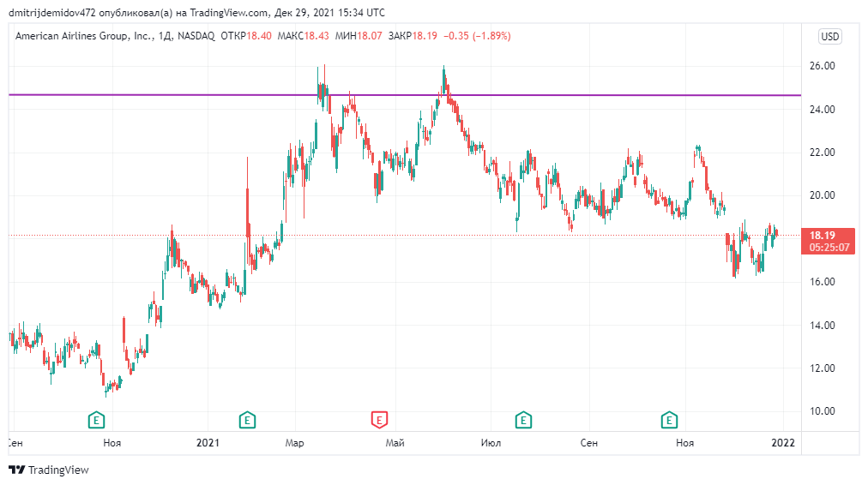Viewport: 868px width, 485px height.
Task: Click the red dotted current price line
Action: (x=405, y=235)
